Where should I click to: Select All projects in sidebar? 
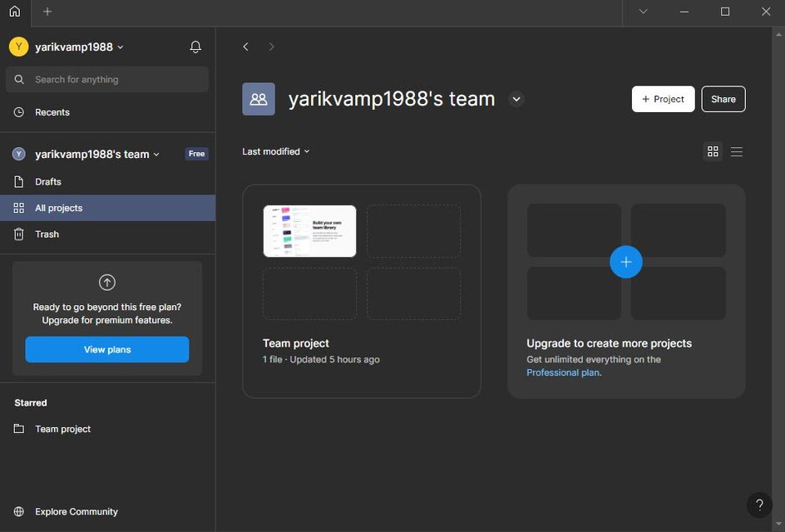(x=107, y=208)
